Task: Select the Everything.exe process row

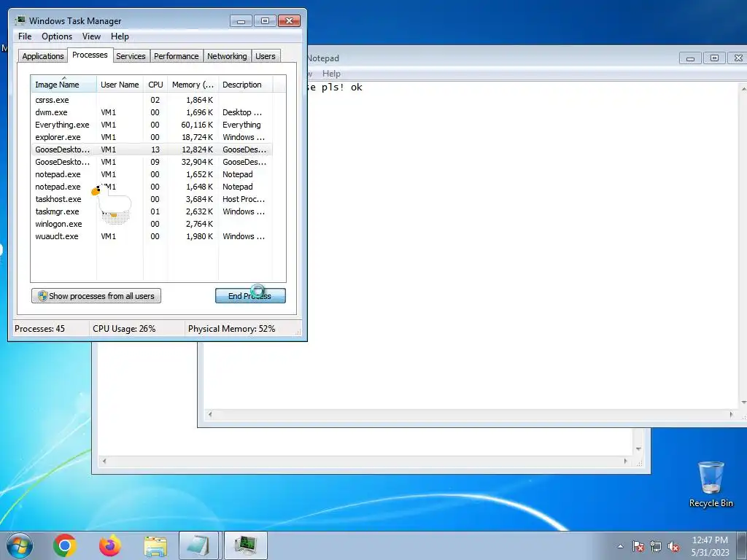Action: [x=152, y=125]
